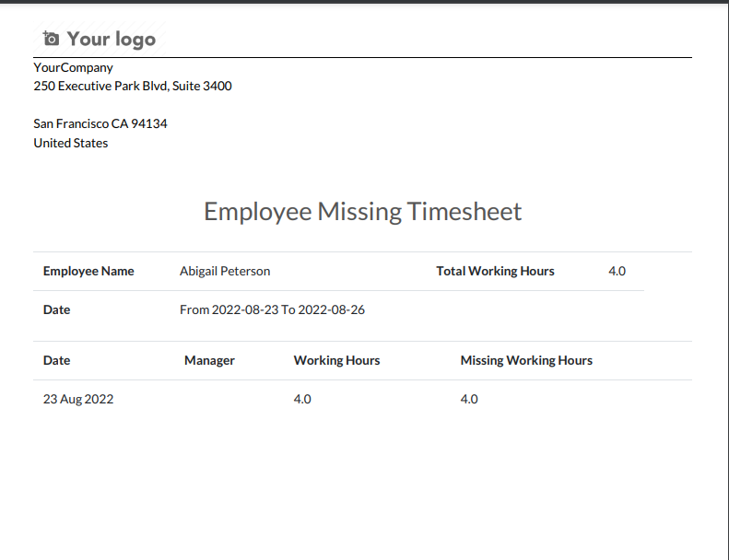Click the Total Working Hours label
Screen dimensions: 729x560
(x=495, y=271)
